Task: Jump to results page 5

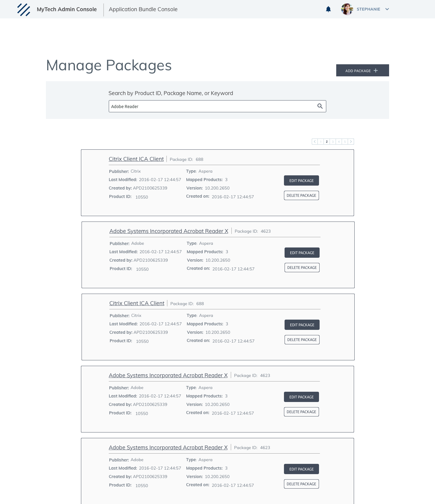Action: (x=345, y=142)
